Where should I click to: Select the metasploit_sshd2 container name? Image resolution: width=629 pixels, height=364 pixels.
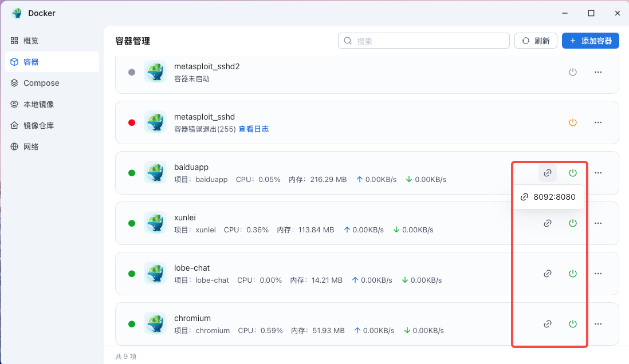(207, 66)
